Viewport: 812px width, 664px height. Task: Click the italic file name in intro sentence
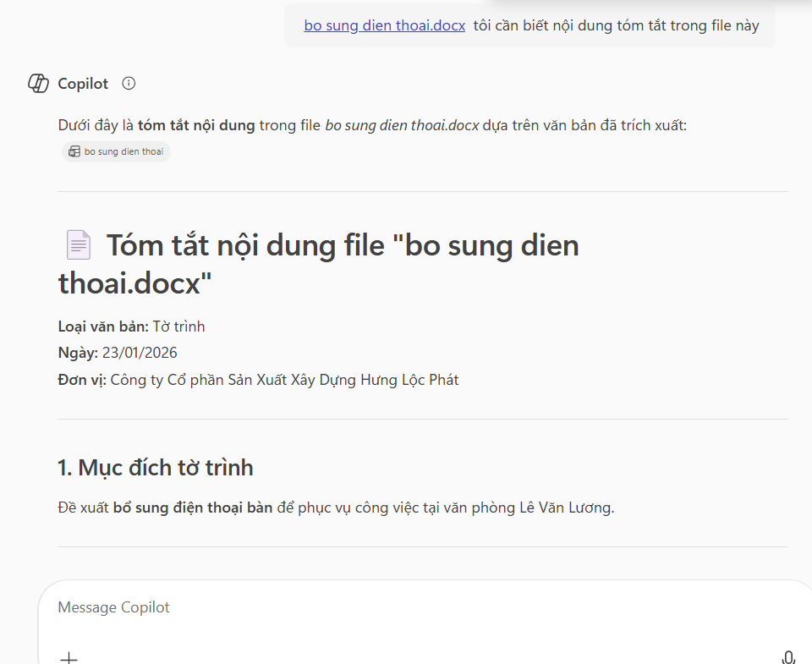[402, 125]
